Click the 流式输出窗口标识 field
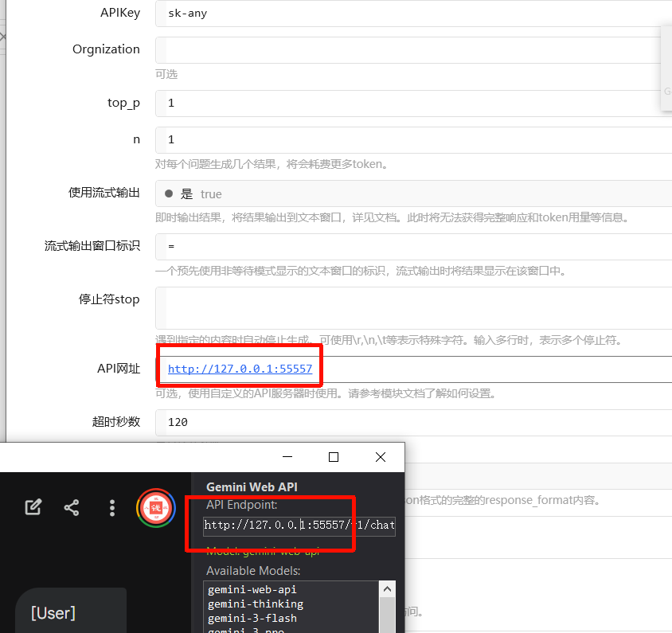Screen dimensions: 672x633 [414, 247]
